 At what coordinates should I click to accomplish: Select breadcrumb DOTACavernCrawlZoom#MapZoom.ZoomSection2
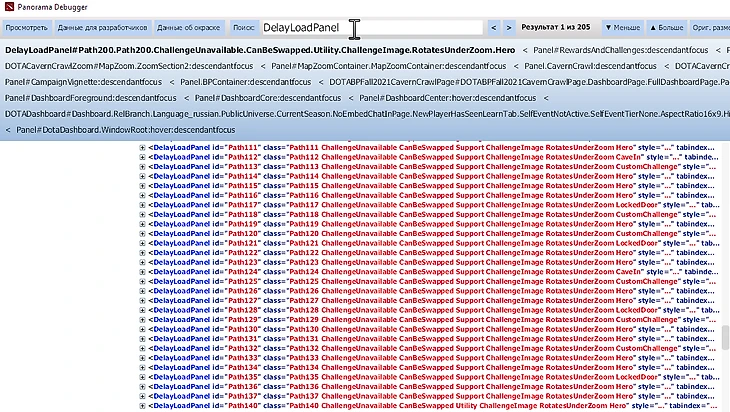[x=129, y=66]
